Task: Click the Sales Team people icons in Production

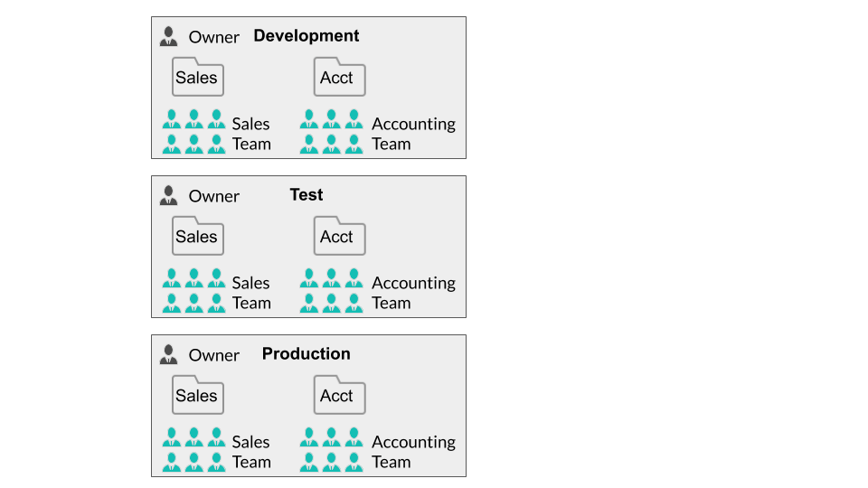Action: point(193,451)
